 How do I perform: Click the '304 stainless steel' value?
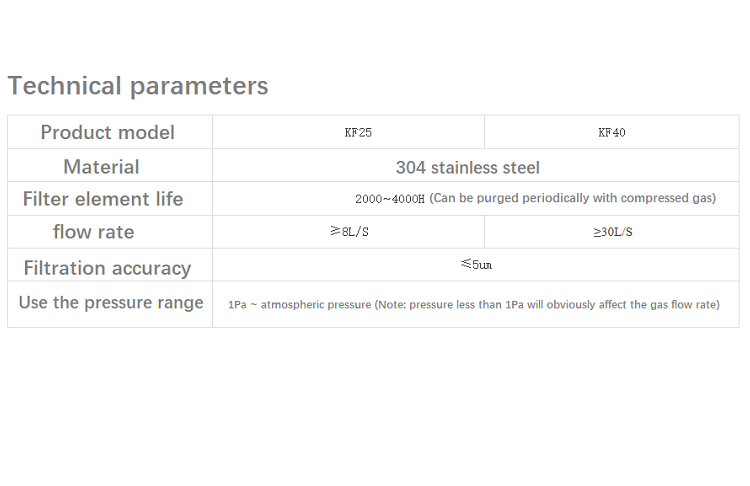[468, 167]
